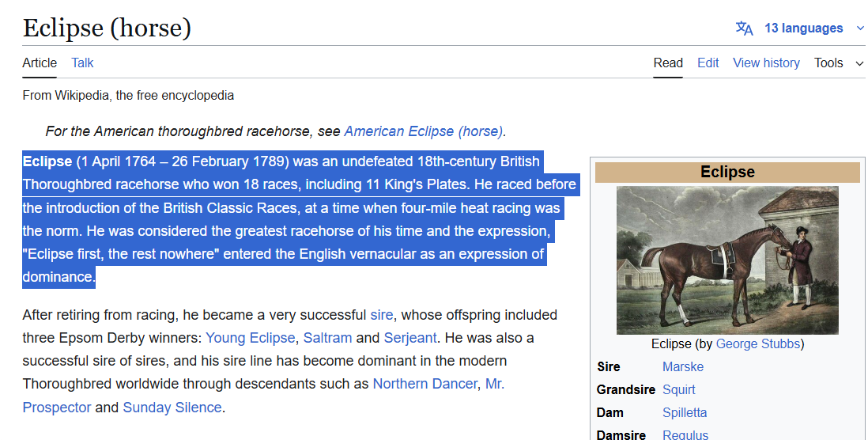Click 'From Wikipedia, the free encyclopedia' text
Image resolution: width=868 pixels, height=440 pixels.
click(x=128, y=95)
